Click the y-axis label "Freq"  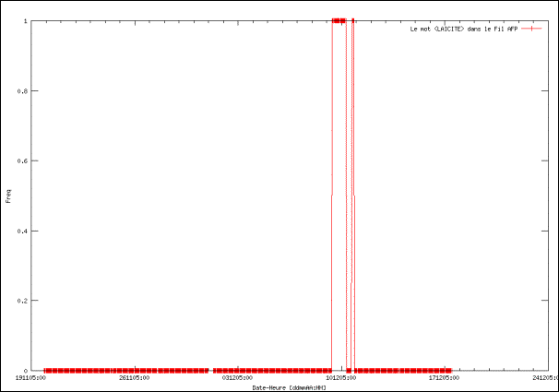[x=8, y=196]
